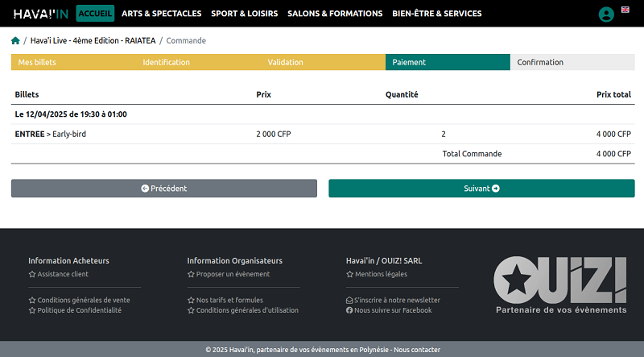Follow the Nous suivre sur Facebook link
Viewport: 644px width, 357px height.
(392, 310)
